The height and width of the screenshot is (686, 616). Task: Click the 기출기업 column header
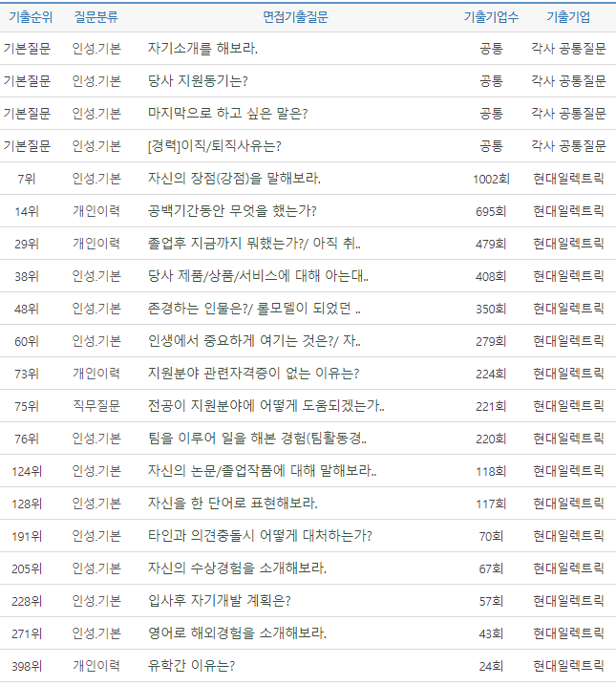568,17
